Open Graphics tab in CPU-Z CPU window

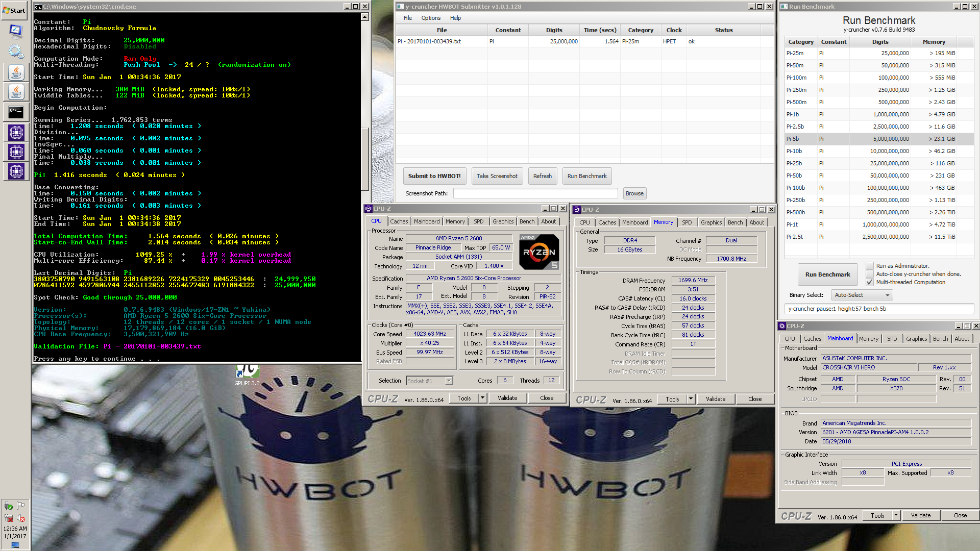(503, 221)
